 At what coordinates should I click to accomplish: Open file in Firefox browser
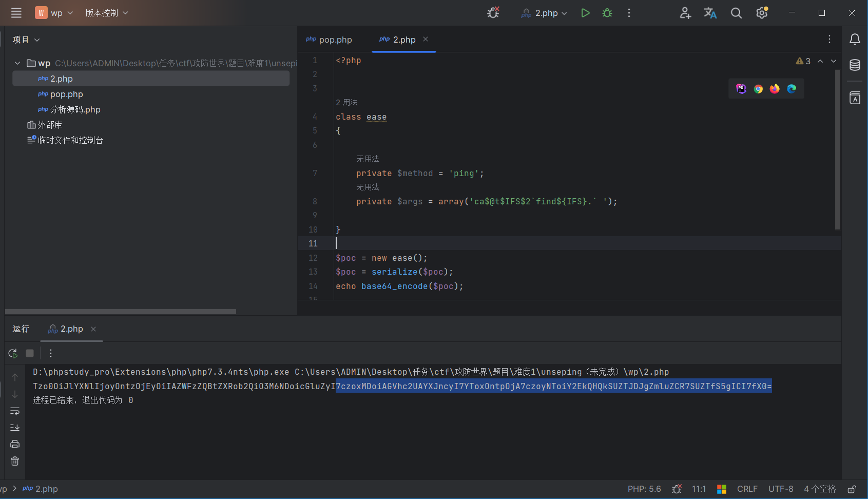[775, 89]
